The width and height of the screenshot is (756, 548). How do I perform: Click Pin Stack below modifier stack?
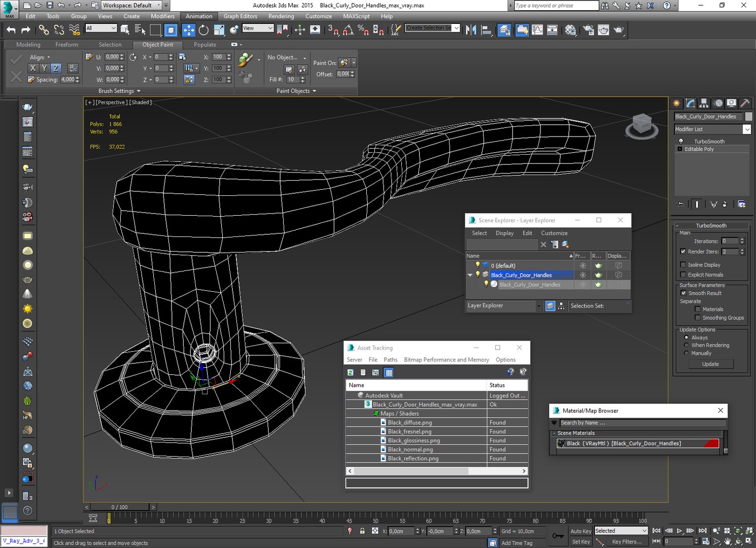pos(680,204)
